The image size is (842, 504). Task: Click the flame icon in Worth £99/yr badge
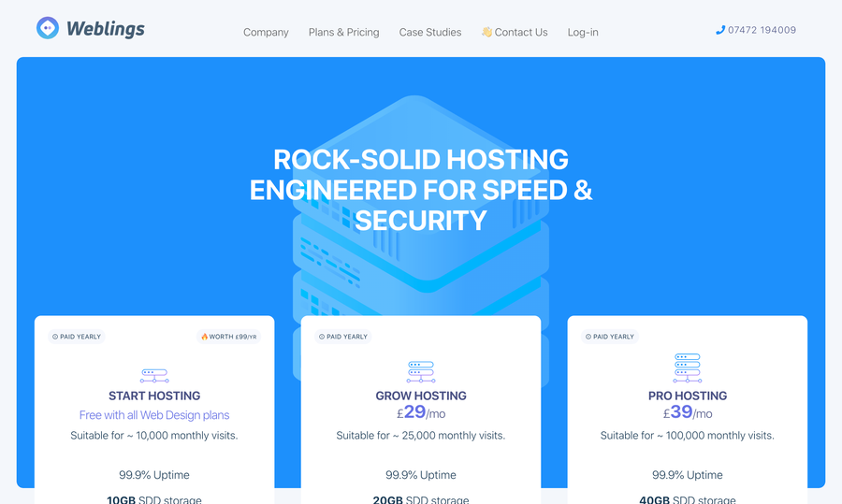tap(205, 337)
